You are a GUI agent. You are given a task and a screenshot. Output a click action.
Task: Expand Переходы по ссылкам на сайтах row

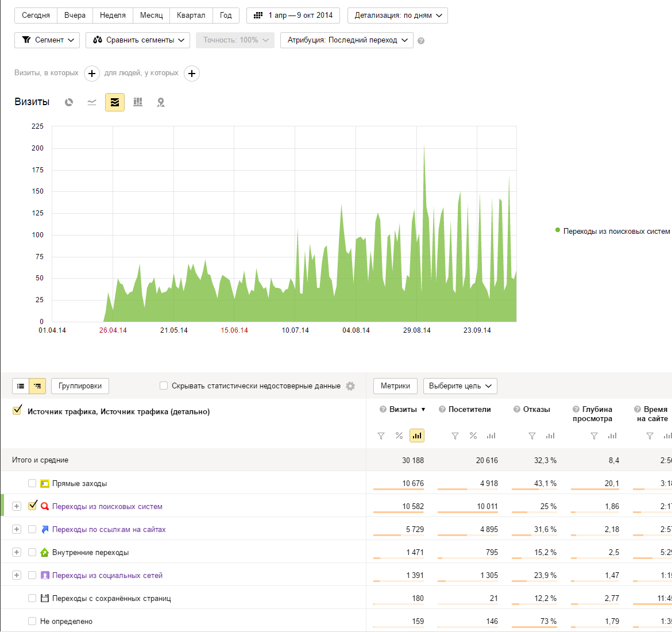(x=17, y=530)
